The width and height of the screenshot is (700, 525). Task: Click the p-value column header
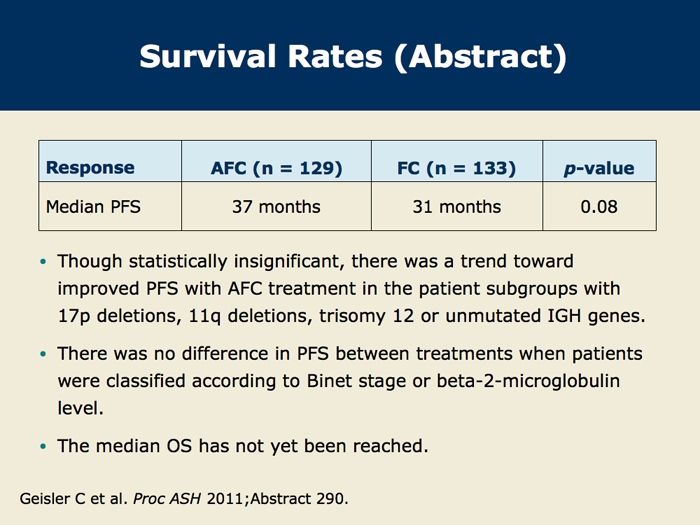(x=599, y=161)
